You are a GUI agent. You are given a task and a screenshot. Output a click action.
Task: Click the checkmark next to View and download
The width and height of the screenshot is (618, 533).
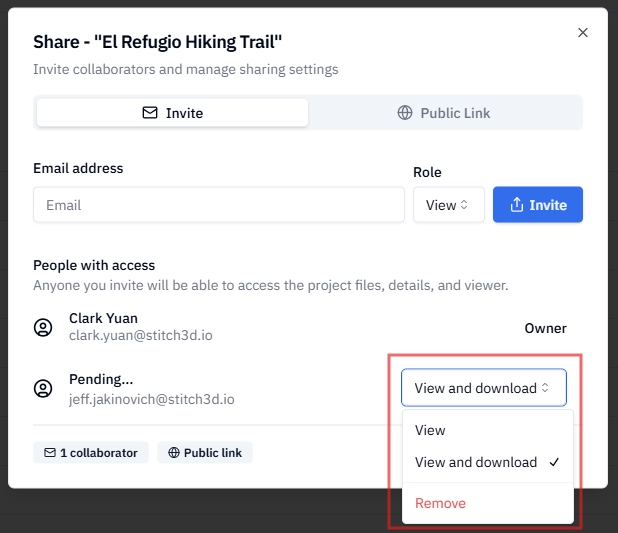(554, 462)
